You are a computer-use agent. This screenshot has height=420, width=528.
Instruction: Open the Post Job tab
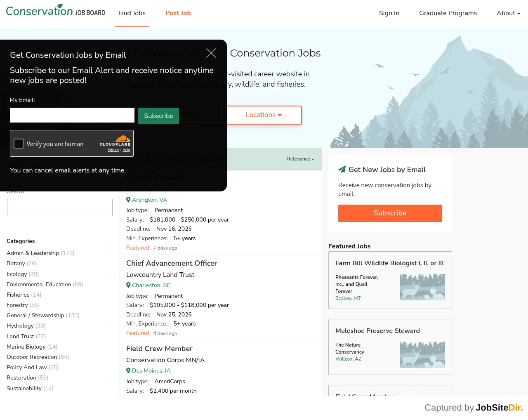click(178, 13)
